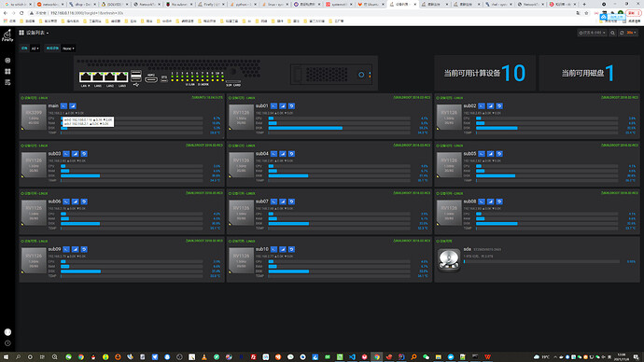Viewport: 644px width, 362px height.
Task: Open a new browser tab
Action: click(x=584, y=4)
